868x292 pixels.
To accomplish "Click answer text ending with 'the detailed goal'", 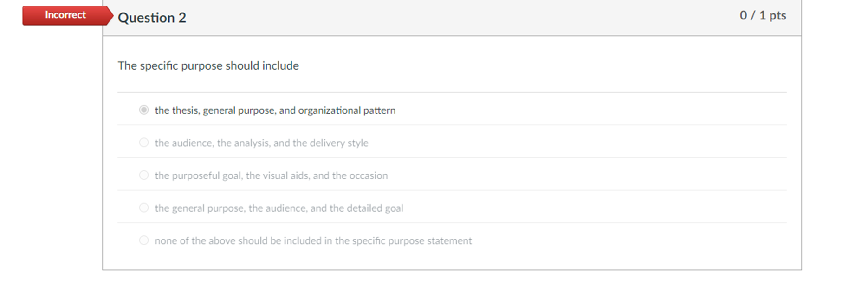I will tap(279, 208).
